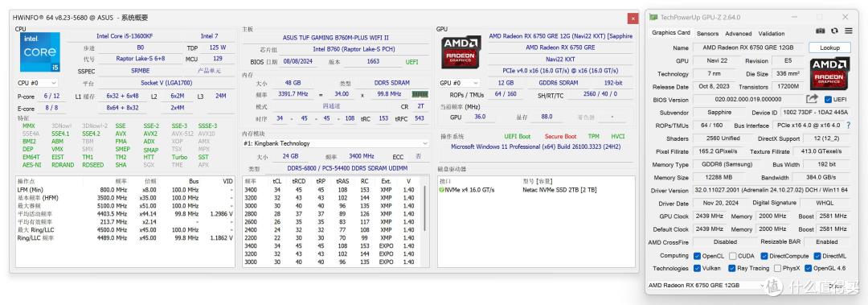Switch to the Advanced tab in GPU-Z

pos(738,33)
